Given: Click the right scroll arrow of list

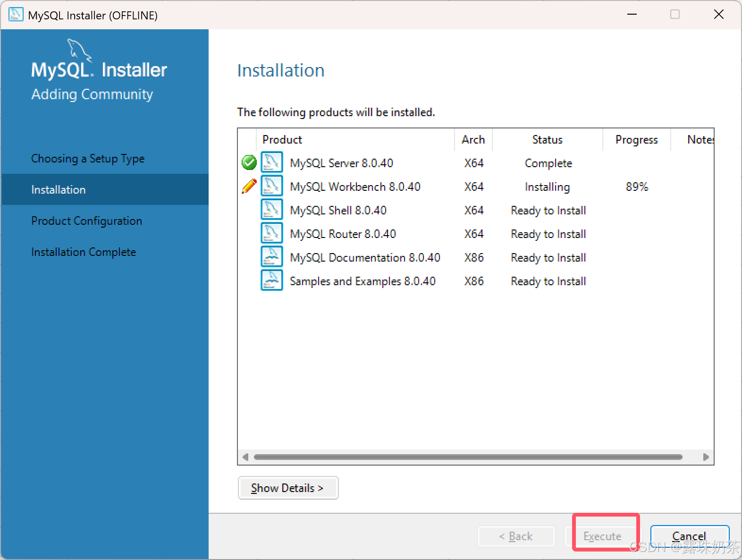Looking at the screenshot, I should coord(706,457).
